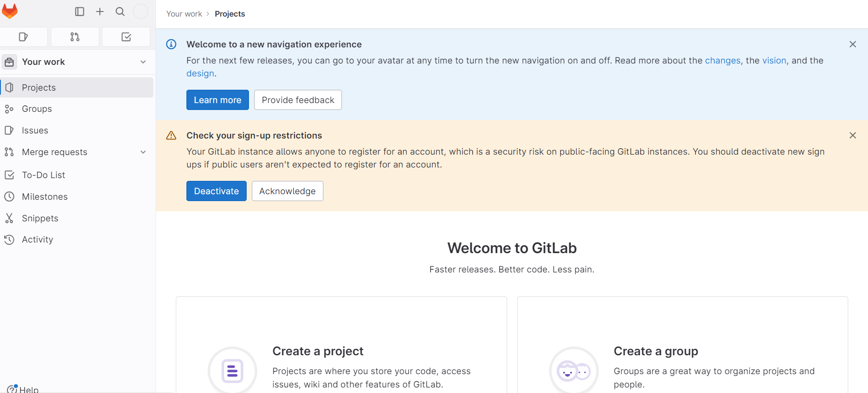Screen dimensions: 868x393
Task: Open the create new plus menu
Action: coord(100,12)
